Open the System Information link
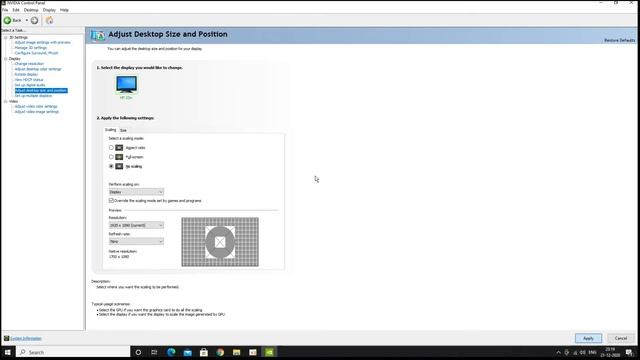Screen dimensions: 640x360 pos(26,338)
